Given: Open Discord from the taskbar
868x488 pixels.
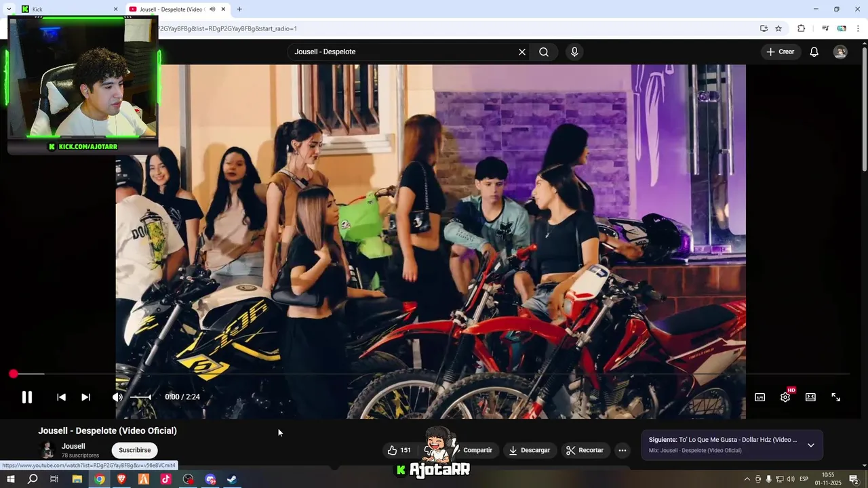Looking at the screenshot, I should click(x=210, y=479).
